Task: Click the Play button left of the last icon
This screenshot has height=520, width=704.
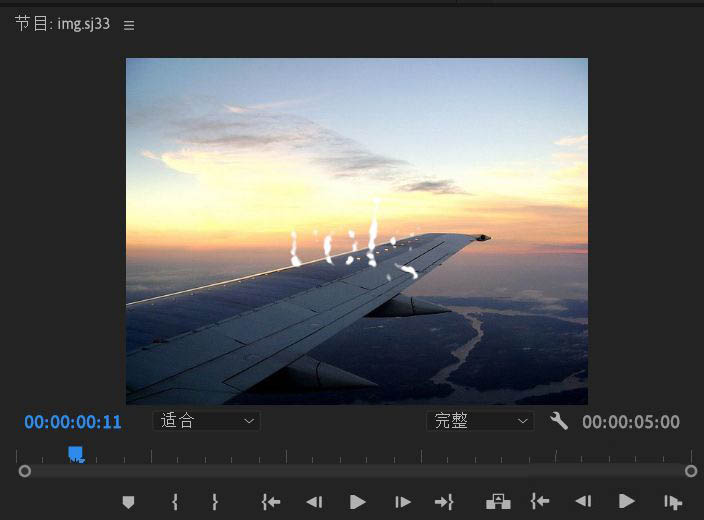Action: pyautogui.click(x=626, y=501)
